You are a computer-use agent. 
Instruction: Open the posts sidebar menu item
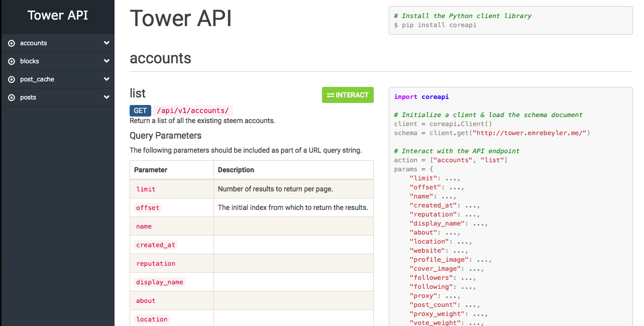pos(58,97)
